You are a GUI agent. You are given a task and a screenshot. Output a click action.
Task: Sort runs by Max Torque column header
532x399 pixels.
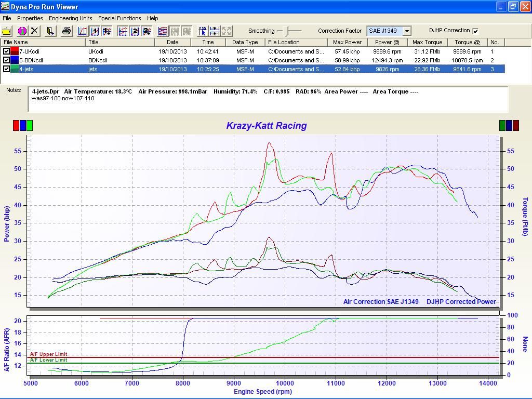427,42
